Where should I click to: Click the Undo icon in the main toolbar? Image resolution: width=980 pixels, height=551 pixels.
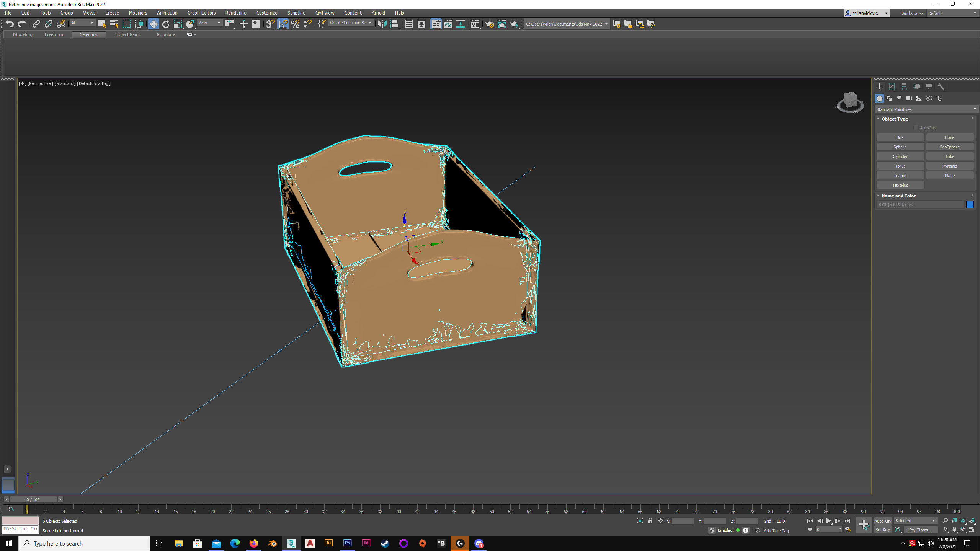click(10, 24)
